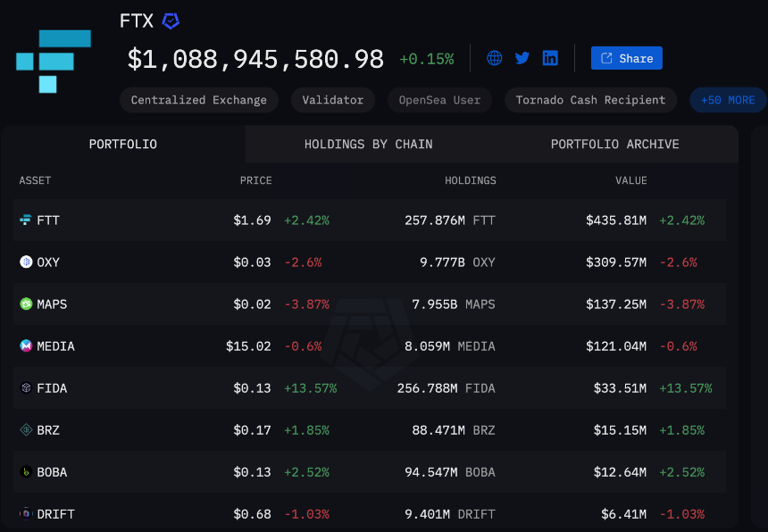The width and height of the screenshot is (768, 532).
Task: Click the ASSET column header
Action: click(35, 180)
